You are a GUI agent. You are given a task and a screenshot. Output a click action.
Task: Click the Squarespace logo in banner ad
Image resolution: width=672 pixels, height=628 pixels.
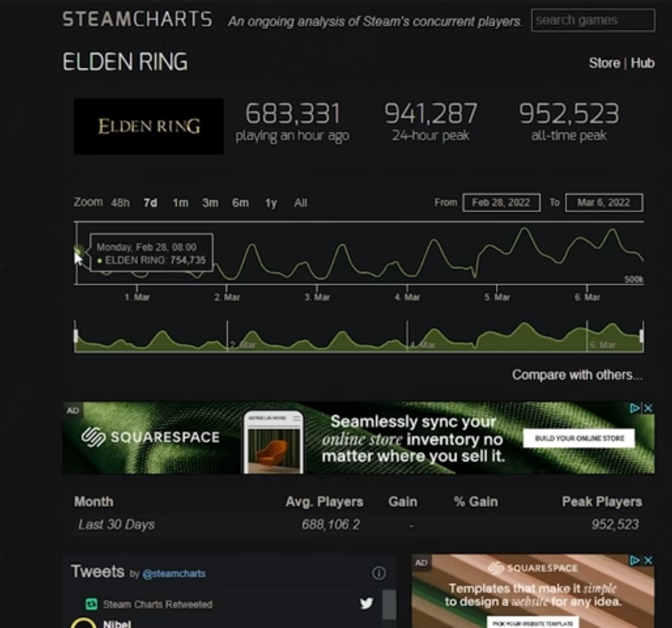click(151, 437)
